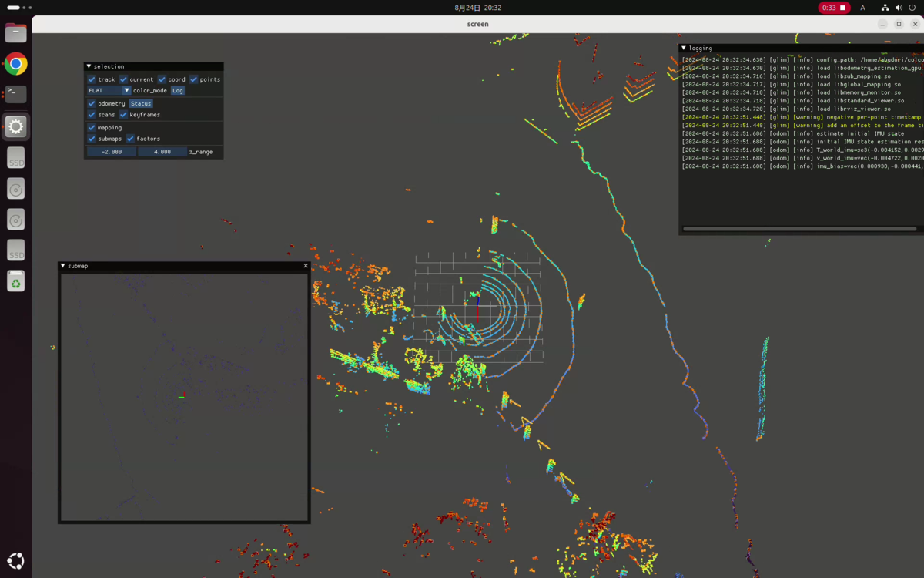Launch Terminal from the dock
This screenshot has height=578, width=924.
click(x=15, y=94)
